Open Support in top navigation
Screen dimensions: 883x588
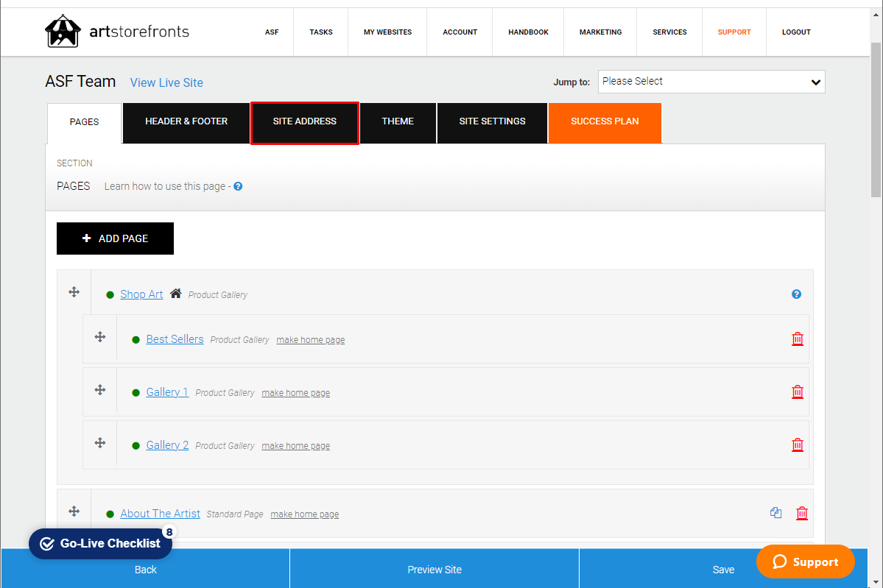(734, 32)
